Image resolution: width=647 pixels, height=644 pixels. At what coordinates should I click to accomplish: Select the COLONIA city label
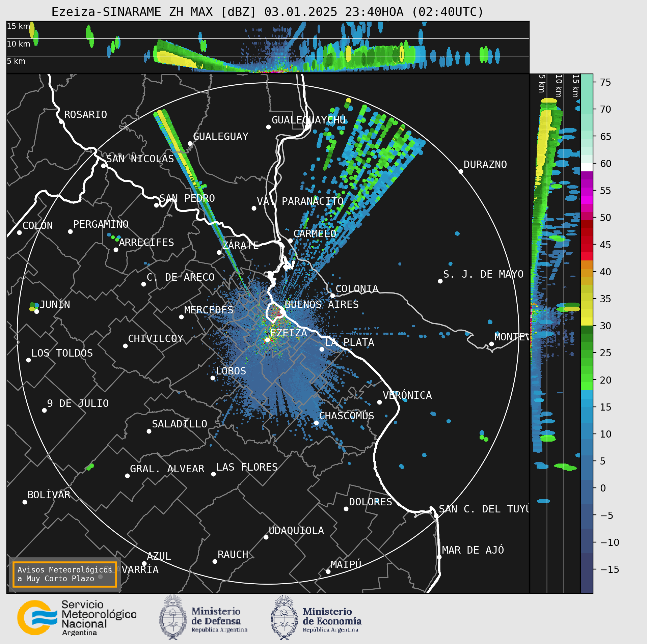(x=357, y=289)
